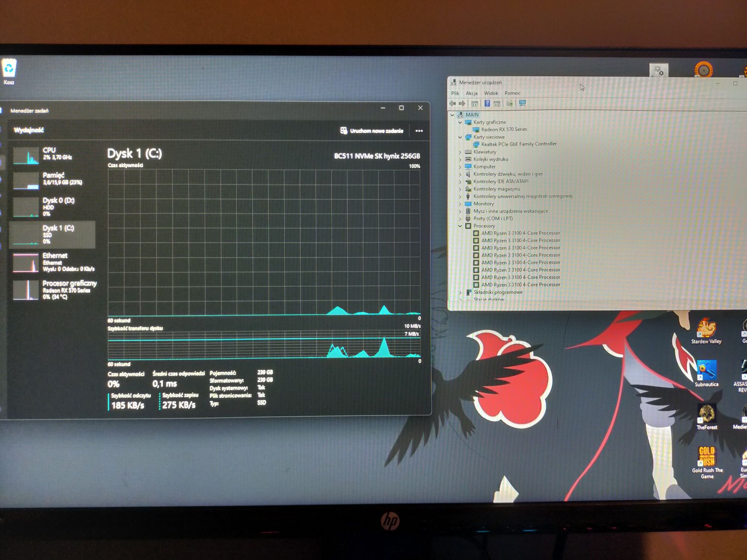Open the three-dots more options menu
This screenshot has height=560, width=747.
tap(419, 131)
